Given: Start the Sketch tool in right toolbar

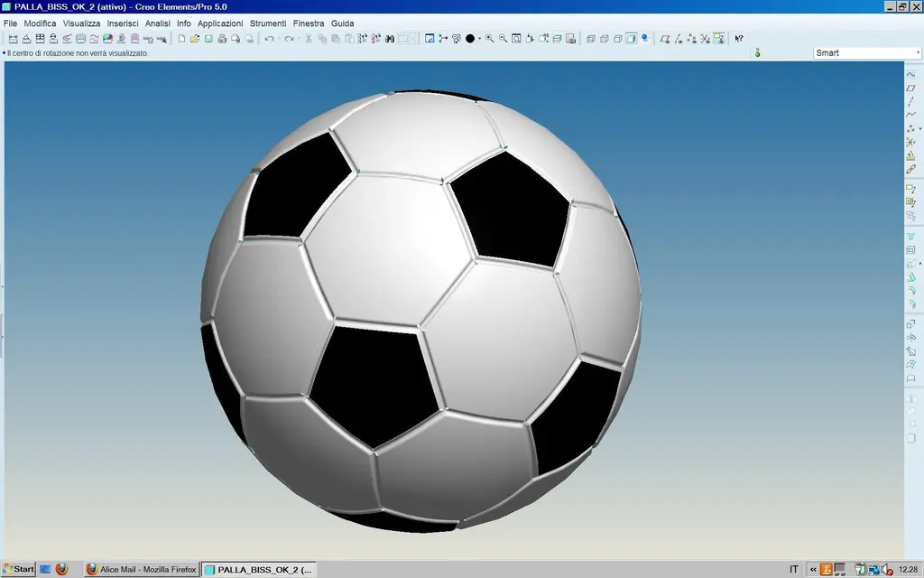Looking at the screenshot, I should 910,74.
